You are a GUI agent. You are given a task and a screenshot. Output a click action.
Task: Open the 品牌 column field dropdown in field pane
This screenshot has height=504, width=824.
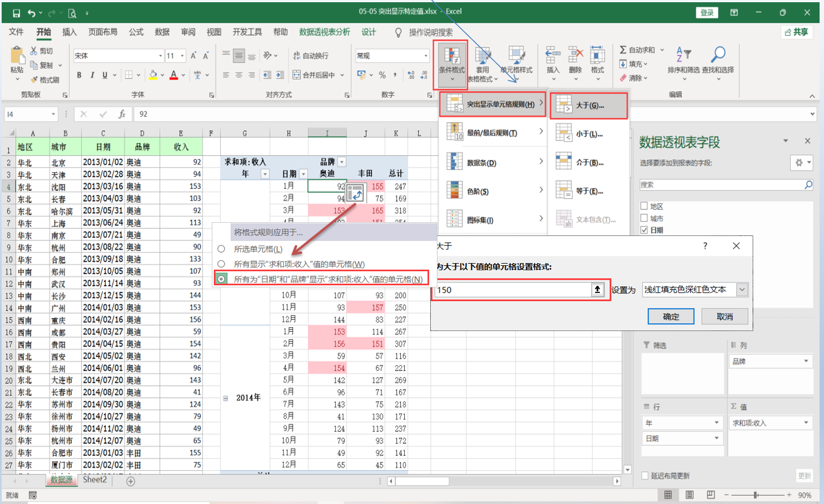(806, 361)
